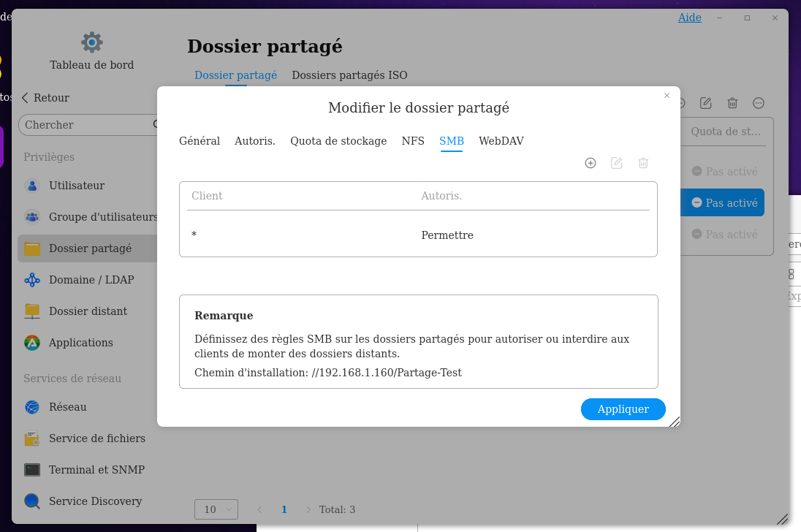Select the SMB rule row with Permettre
The height and width of the screenshot is (532, 801).
(x=418, y=235)
